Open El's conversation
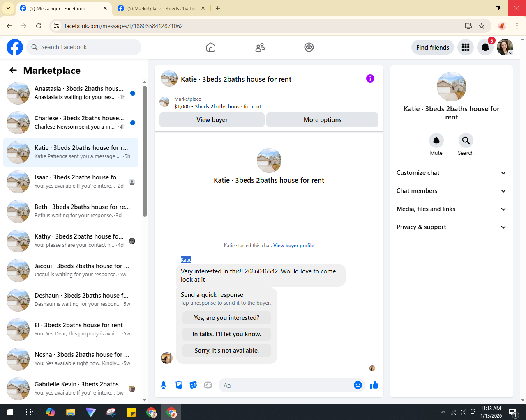526x420 pixels. [71, 330]
